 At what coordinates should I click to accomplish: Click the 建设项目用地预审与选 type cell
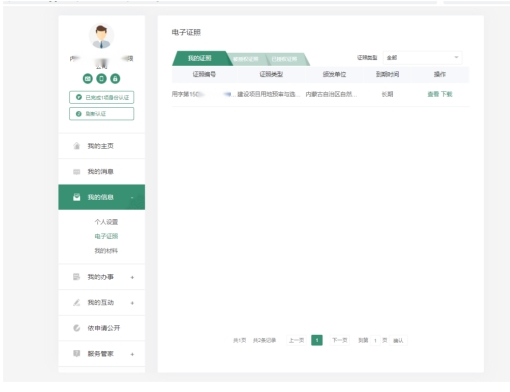(269, 94)
